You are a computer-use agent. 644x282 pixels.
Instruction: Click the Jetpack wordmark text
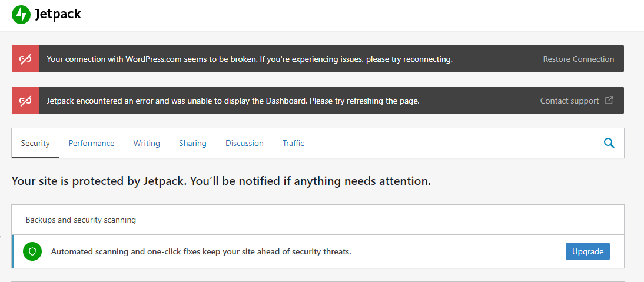[x=58, y=14]
